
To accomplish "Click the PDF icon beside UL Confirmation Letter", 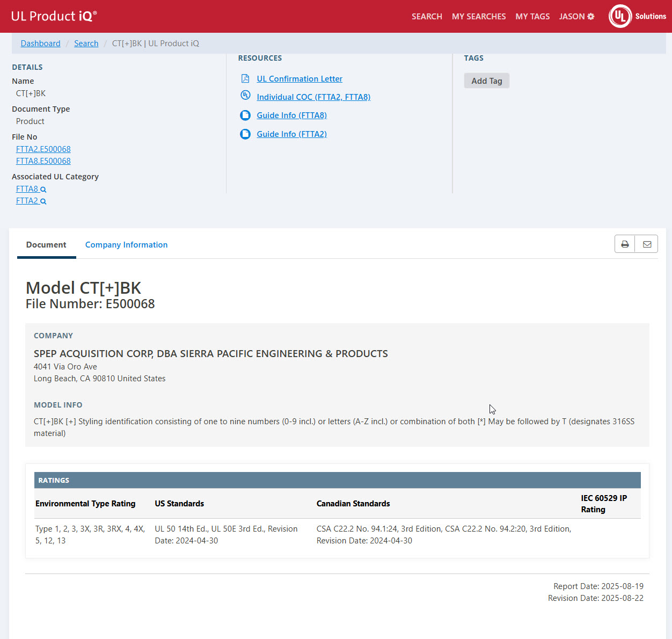I will [x=245, y=79].
